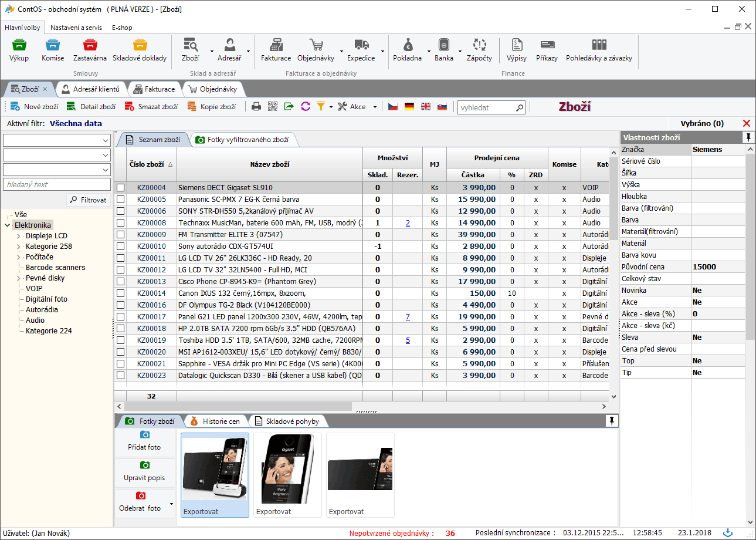
Task: Open the third filter combo box
Action: pyautogui.click(x=57, y=170)
